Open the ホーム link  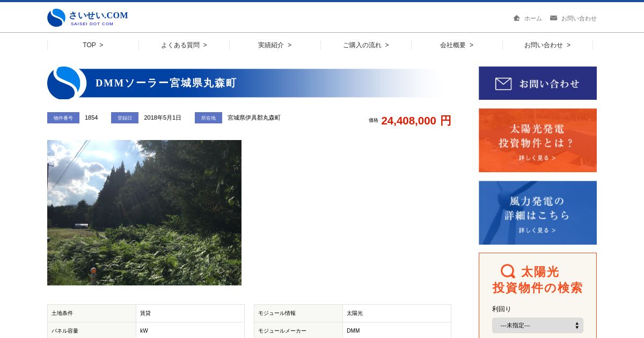coord(533,18)
